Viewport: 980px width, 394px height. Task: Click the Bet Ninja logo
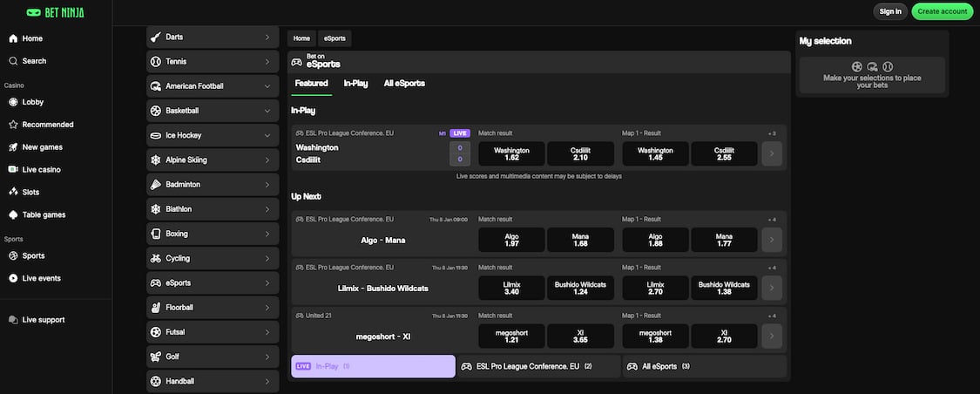[56, 12]
